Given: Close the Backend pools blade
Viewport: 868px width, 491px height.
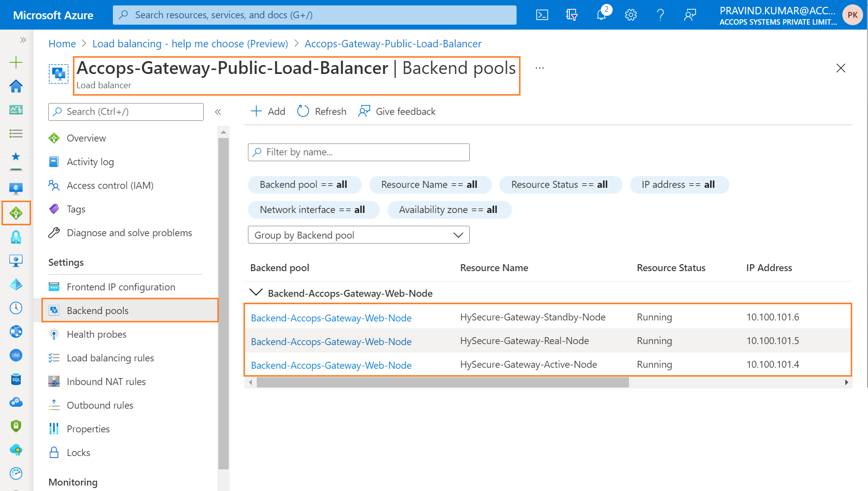Looking at the screenshot, I should [x=841, y=68].
